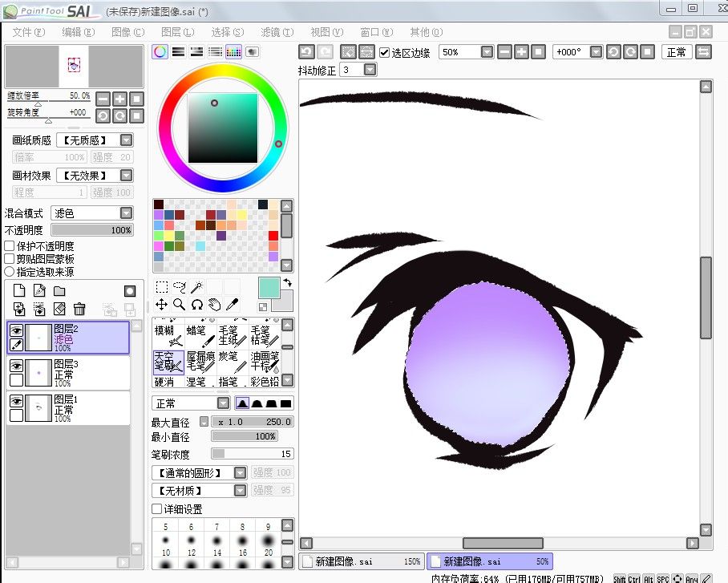Screen dimensions: 728x583
Task: Open the brush mode 正常 dropdown
Action: click(224, 403)
